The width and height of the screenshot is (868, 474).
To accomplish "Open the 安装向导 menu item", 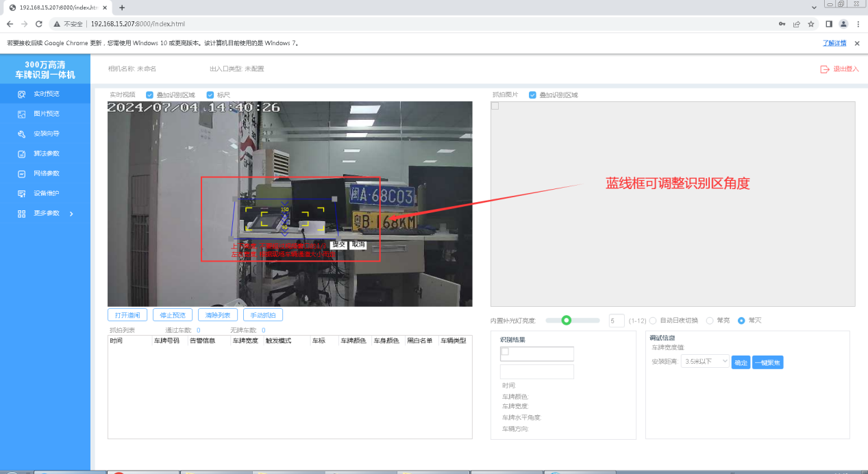I will (x=45, y=134).
